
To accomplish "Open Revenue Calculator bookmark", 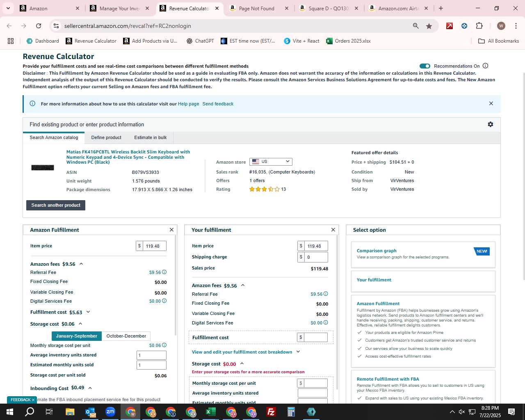I will click(x=91, y=41).
